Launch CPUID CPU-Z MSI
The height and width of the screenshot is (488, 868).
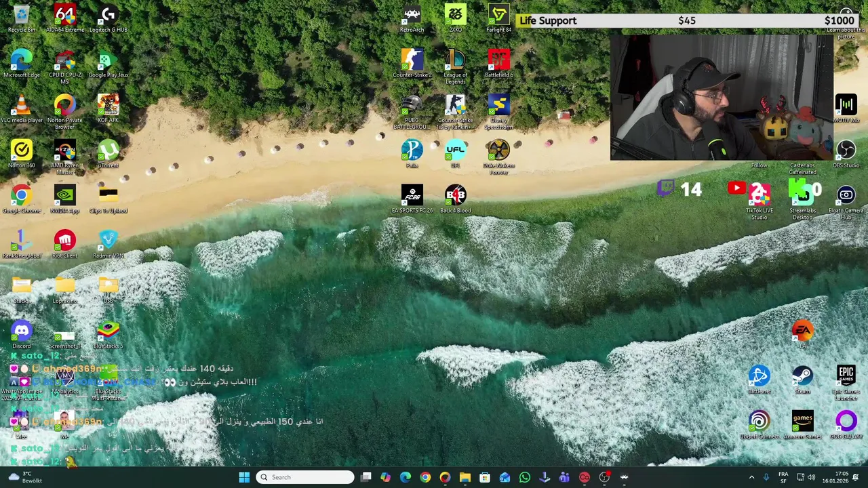tap(65, 67)
